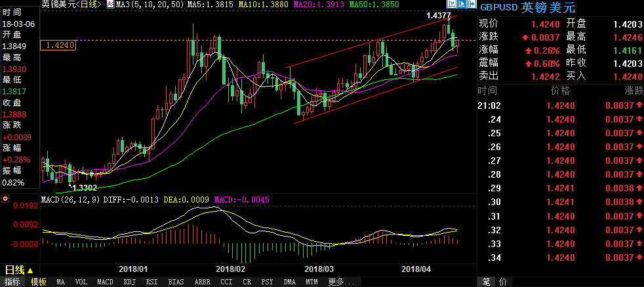Screen dimensions: 644x287
Task: Open the 日线 period dropdown
Action: [18, 270]
